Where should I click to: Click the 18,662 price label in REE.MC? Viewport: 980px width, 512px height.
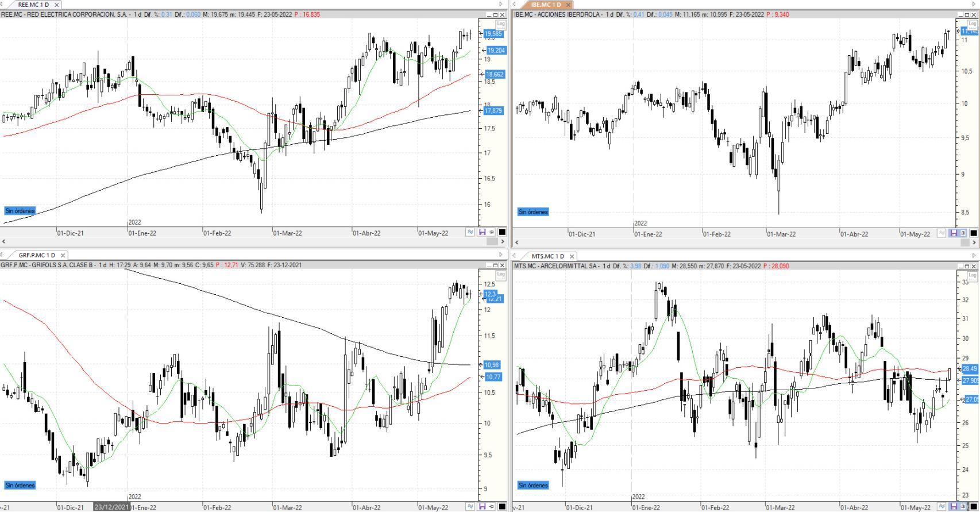(495, 74)
